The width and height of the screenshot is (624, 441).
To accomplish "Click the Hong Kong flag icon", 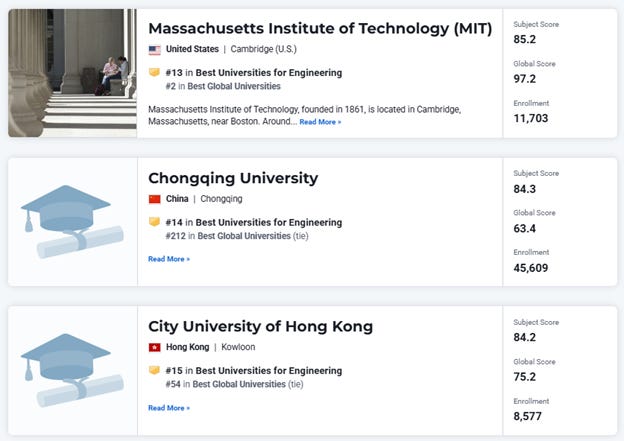I will (154, 347).
